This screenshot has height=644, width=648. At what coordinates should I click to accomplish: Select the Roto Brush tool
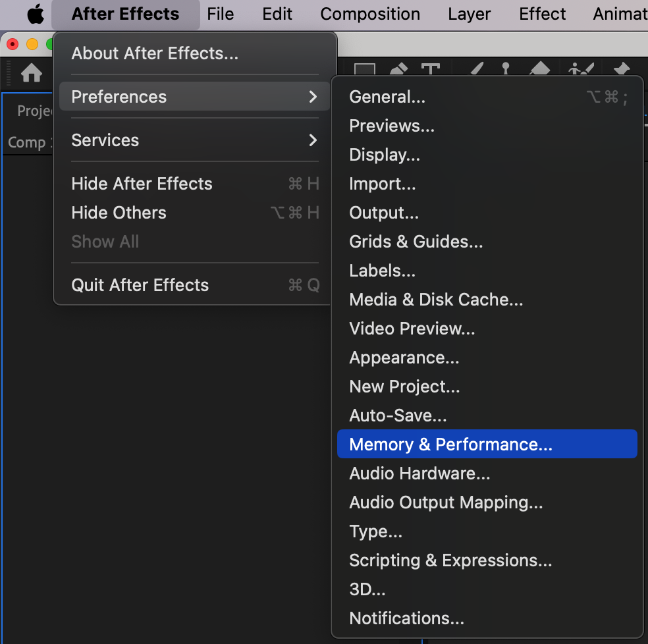tap(581, 70)
